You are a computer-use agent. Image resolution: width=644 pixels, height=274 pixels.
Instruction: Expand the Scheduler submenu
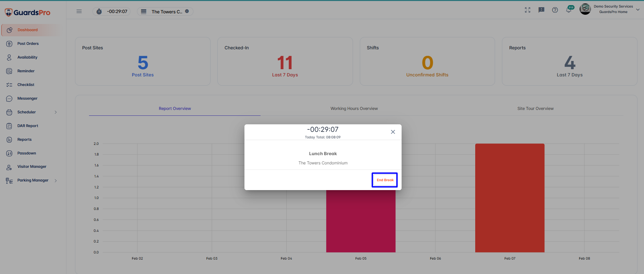tap(55, 112)
